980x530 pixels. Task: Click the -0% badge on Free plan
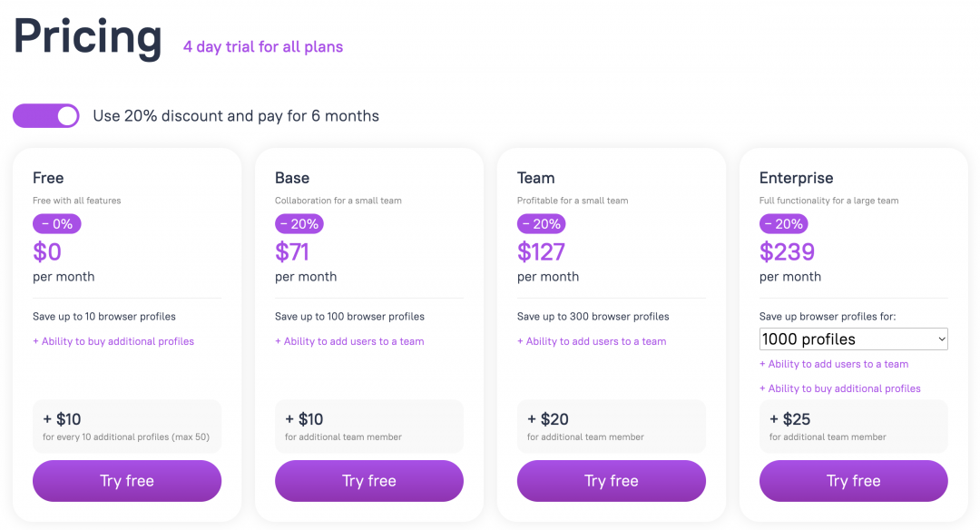coord(57,223)
